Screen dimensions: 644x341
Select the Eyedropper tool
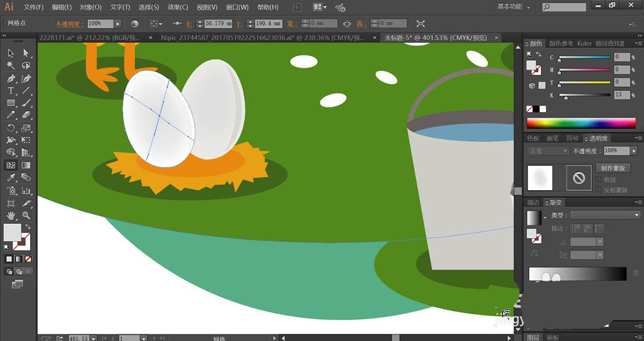pos(11,178)
